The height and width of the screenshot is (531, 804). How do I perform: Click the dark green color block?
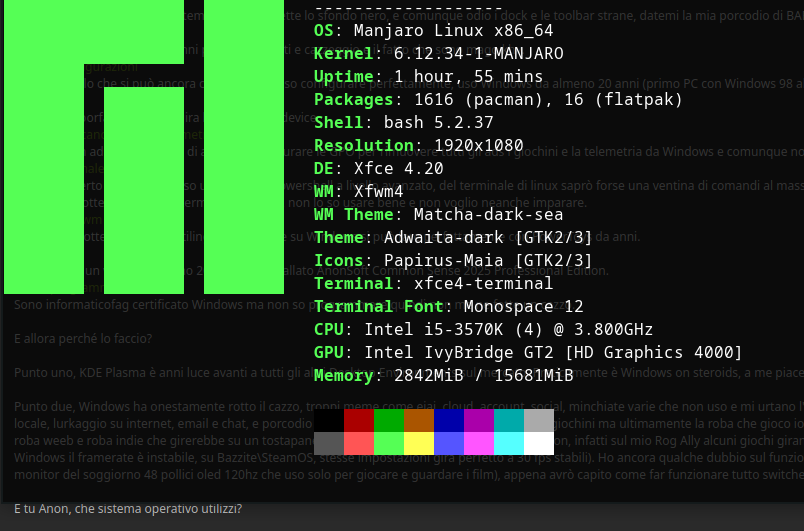(389, 420)
